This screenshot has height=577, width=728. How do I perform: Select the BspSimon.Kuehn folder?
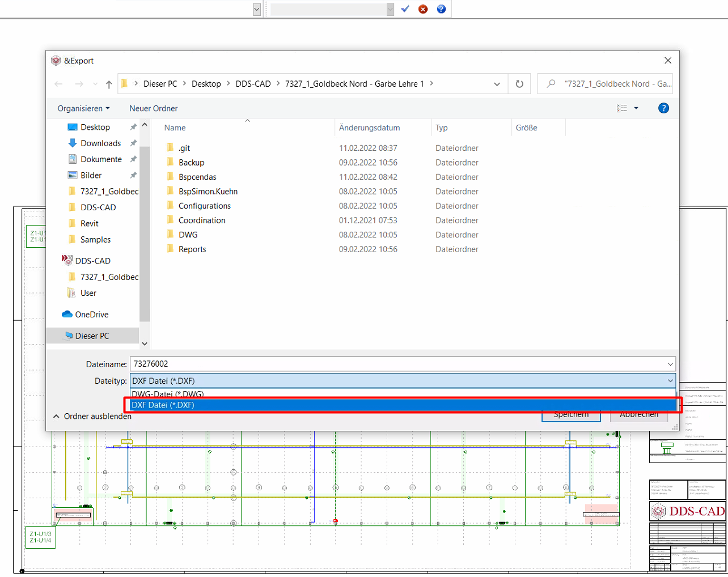pyautogui.click(x=208, y=192)
